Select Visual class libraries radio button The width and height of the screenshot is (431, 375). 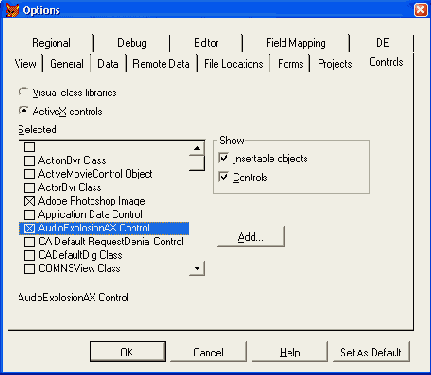click(x=23, y=92)
